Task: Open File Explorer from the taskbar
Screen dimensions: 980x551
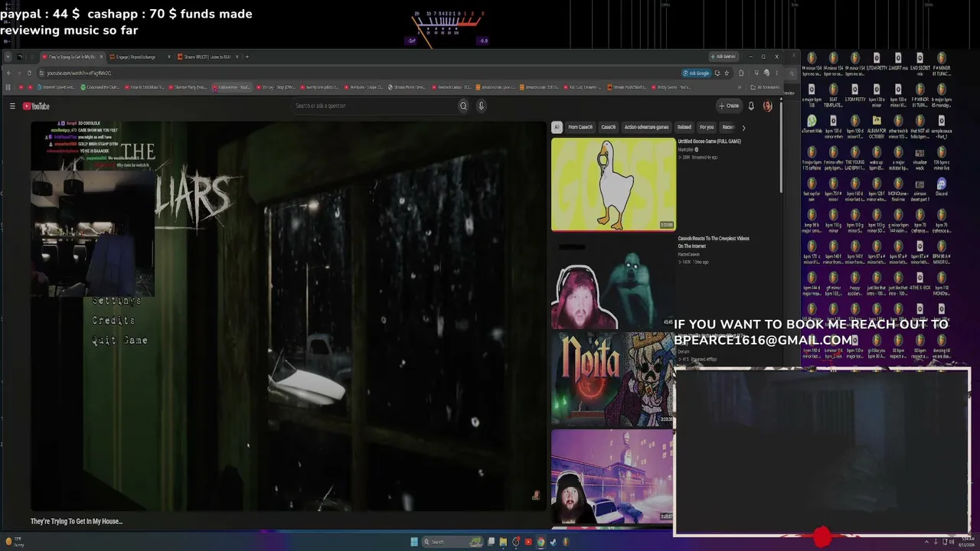Action: click(x=503, y=542)
